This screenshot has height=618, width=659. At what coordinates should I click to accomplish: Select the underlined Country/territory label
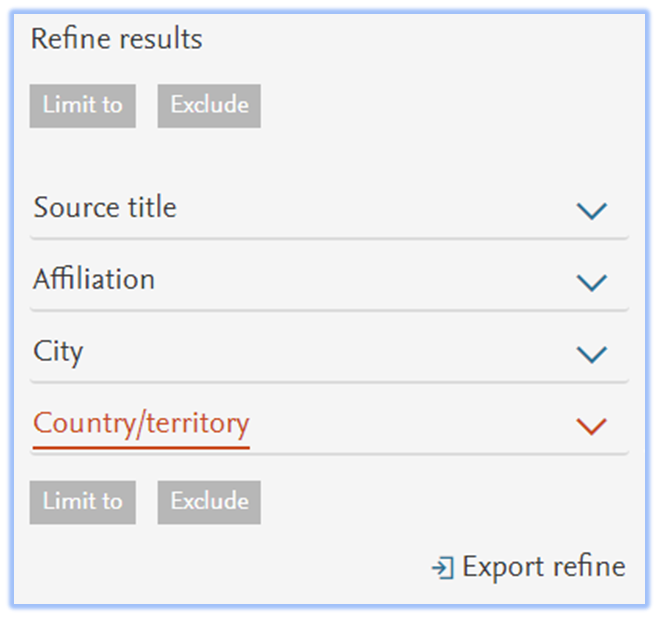(141, 425)
